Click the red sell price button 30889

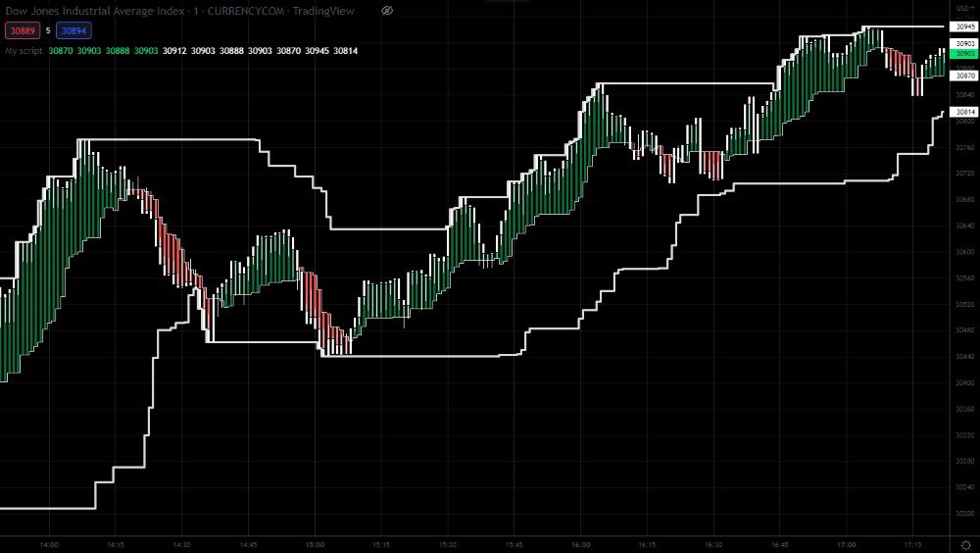[23, 30]
